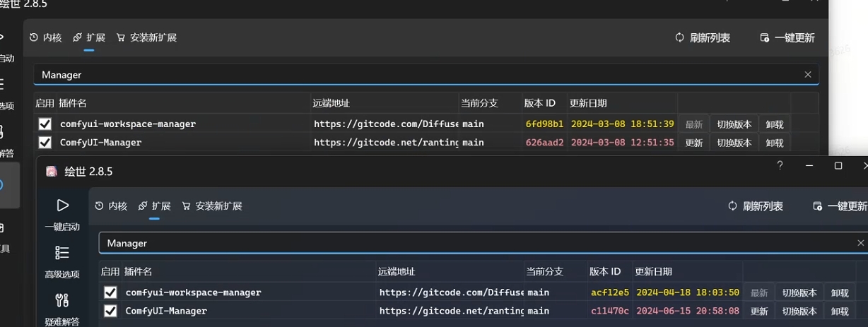Click gitcode.net URL of ComfyUI-Manager in front window
This screenshot has width=868, height=327.
pos(452,311)
